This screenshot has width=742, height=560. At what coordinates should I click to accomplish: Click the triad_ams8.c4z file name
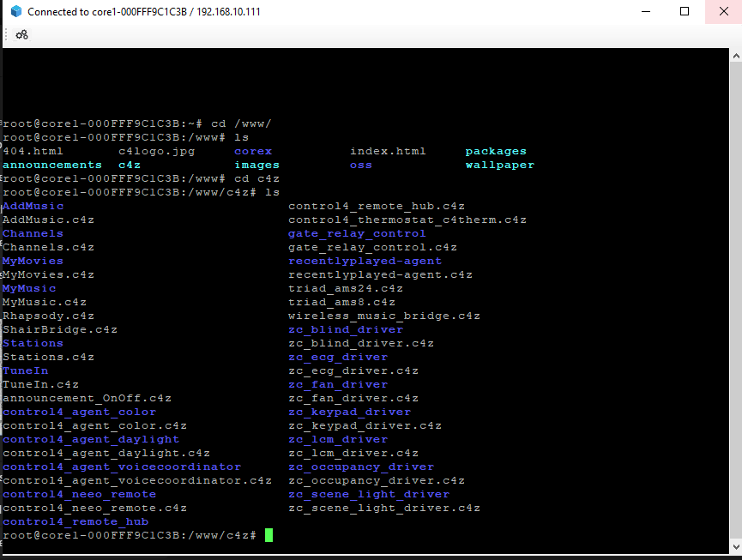tap(342, 302)
